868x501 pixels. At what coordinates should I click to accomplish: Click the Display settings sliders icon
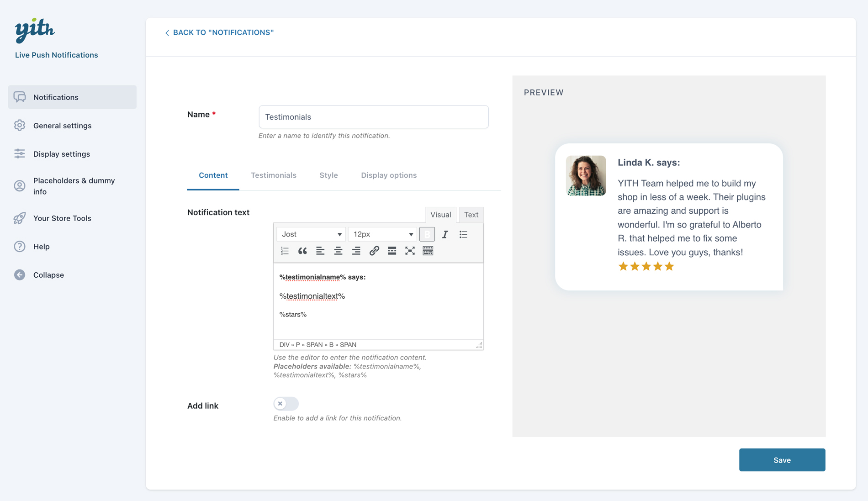[20, 153]
